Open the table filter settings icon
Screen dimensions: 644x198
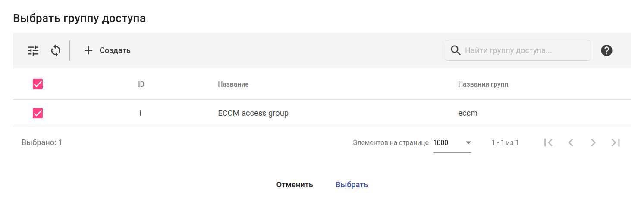[x=33, y=50]
